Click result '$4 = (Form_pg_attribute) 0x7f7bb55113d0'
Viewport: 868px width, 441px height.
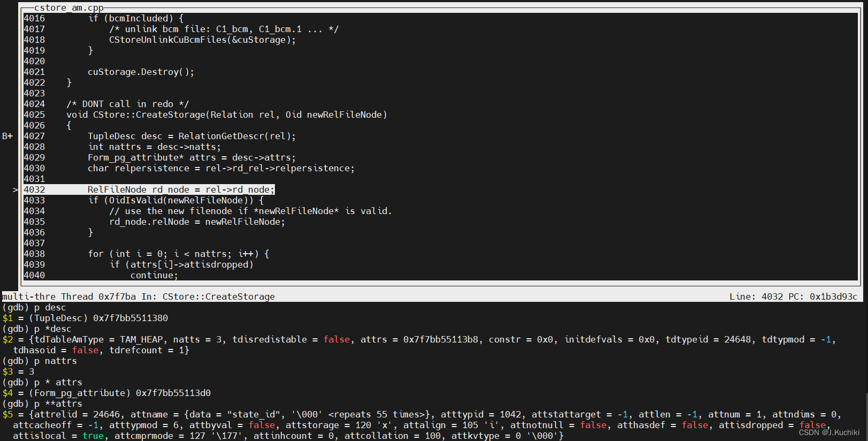click(106, 393)
